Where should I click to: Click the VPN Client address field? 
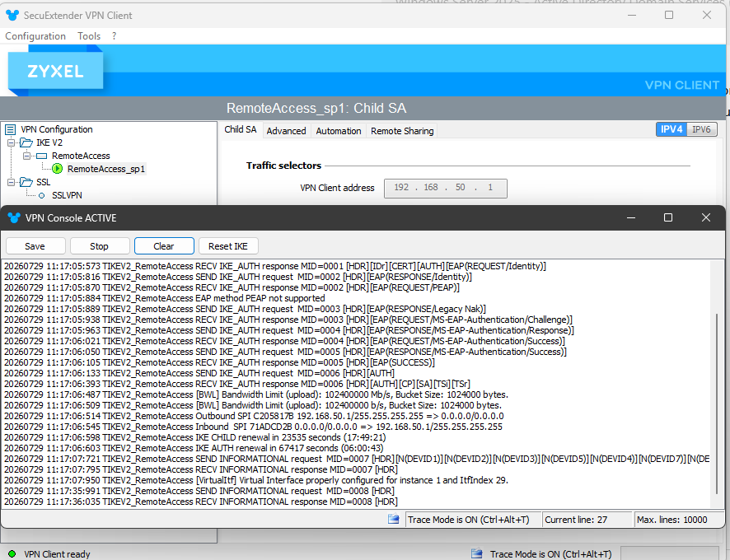click(446, 188)
